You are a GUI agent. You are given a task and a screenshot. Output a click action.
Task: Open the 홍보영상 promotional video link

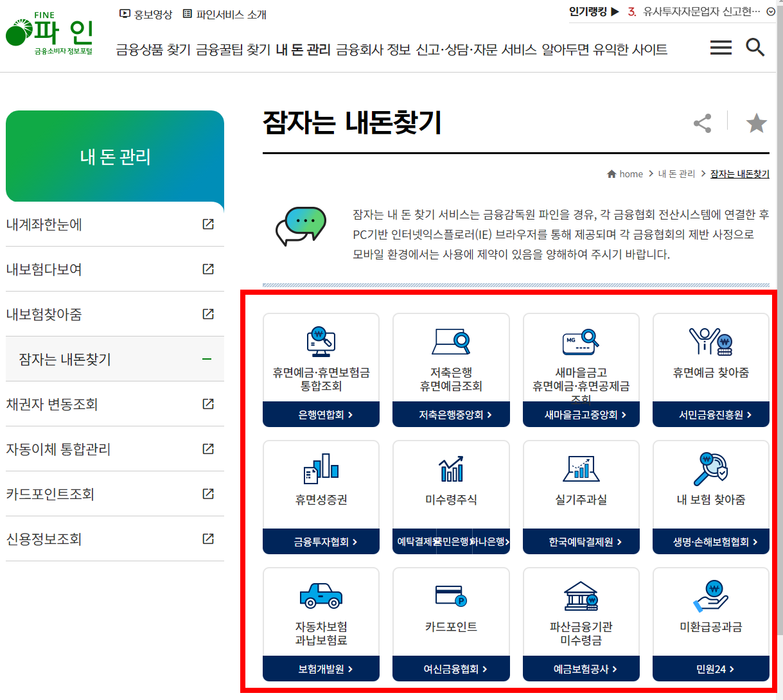(146, 14)
